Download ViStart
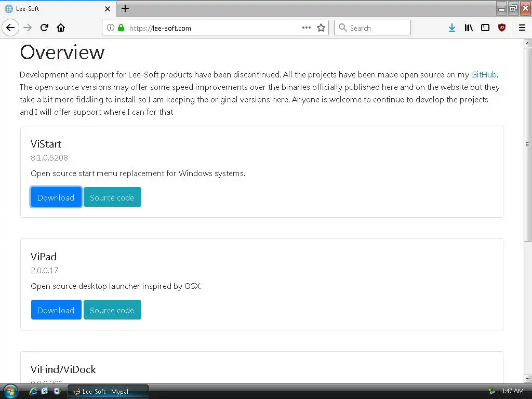Image resolution: width=532 pixels, height=399 pixels. point(56,197)
